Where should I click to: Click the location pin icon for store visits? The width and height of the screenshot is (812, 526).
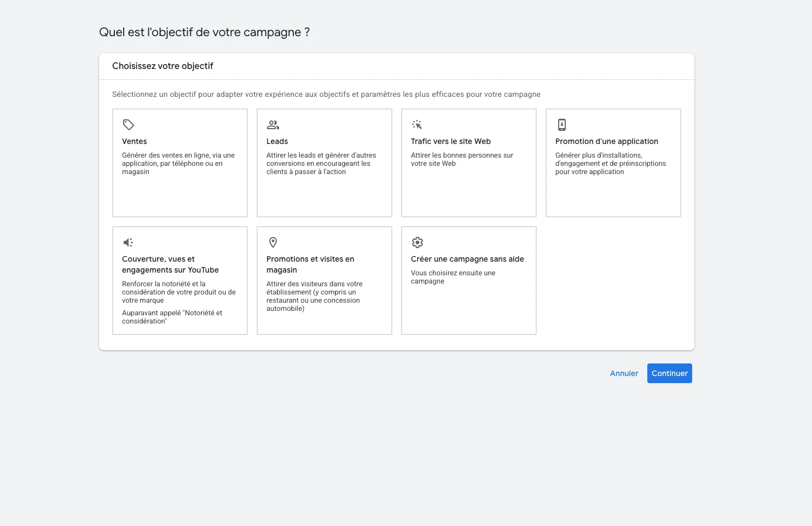[273, 242]
